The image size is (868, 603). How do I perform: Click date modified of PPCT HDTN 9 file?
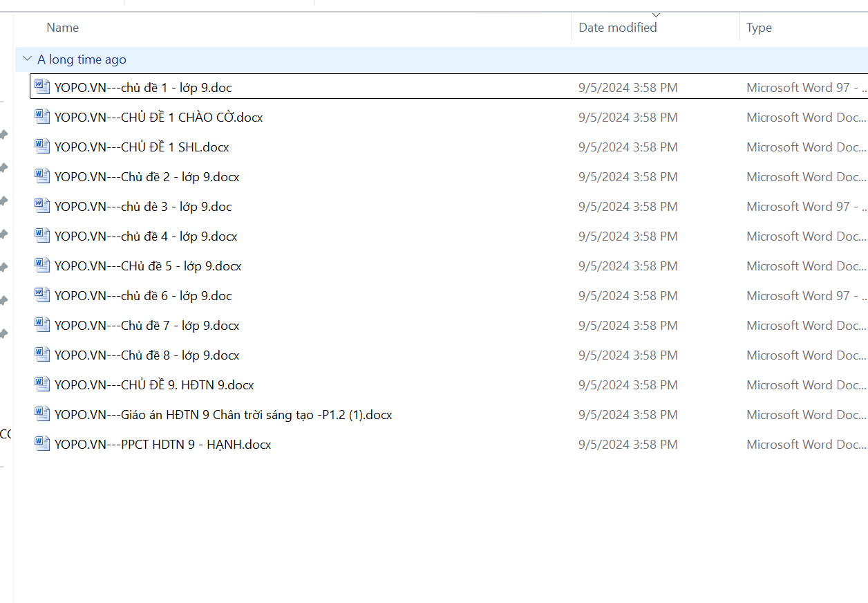pyautogui.click(x=628, y=445)
